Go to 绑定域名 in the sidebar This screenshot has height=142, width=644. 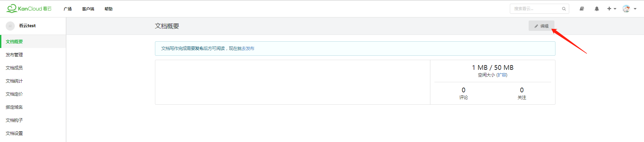pos(14,107)
